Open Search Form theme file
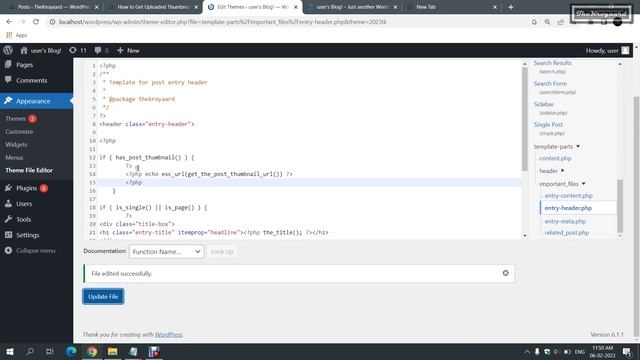The image size is (640, 360). click(550, 83)
